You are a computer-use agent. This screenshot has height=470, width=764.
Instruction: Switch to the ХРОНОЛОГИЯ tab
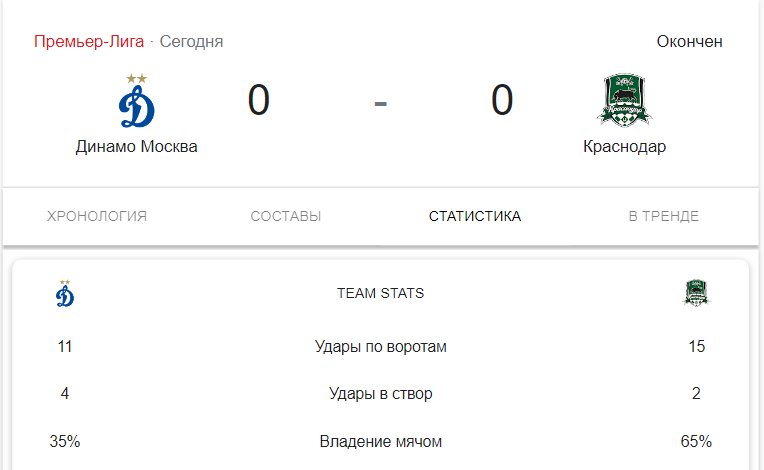96,216
